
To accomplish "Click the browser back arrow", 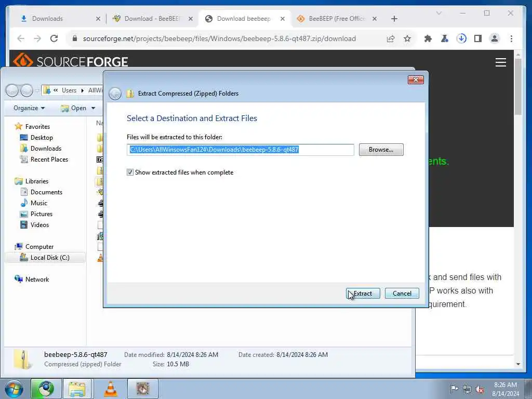I will pyautogui.click(x=21, y=38).
